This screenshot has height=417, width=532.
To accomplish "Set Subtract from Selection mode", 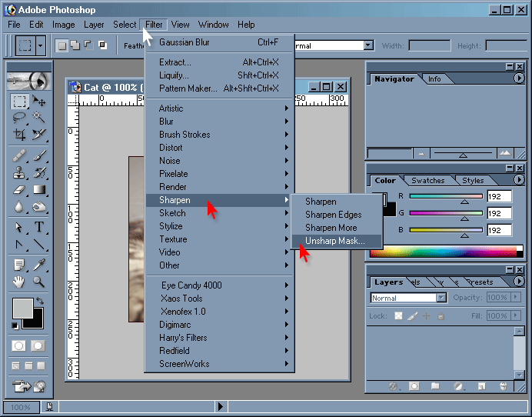I will [88, 45].
